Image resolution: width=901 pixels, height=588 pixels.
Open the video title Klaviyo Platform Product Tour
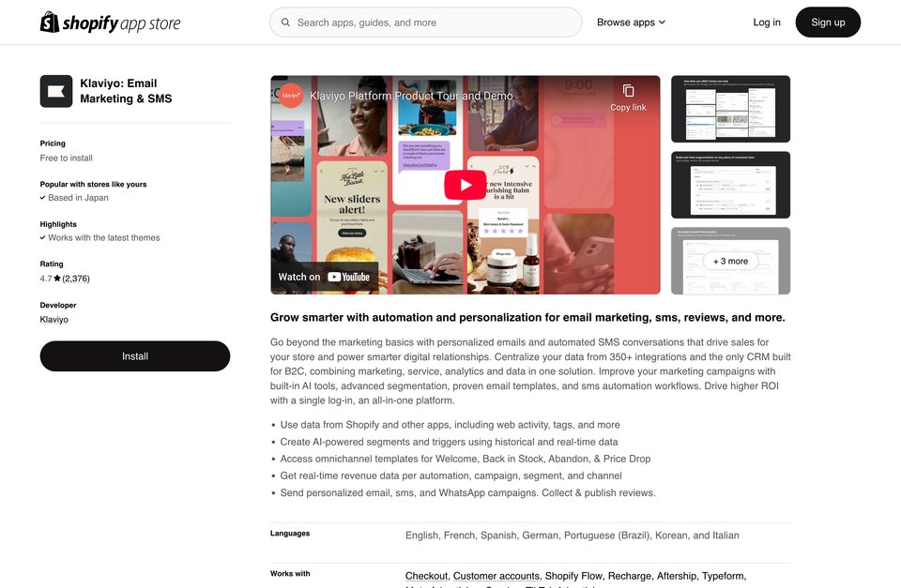(411, 96)
